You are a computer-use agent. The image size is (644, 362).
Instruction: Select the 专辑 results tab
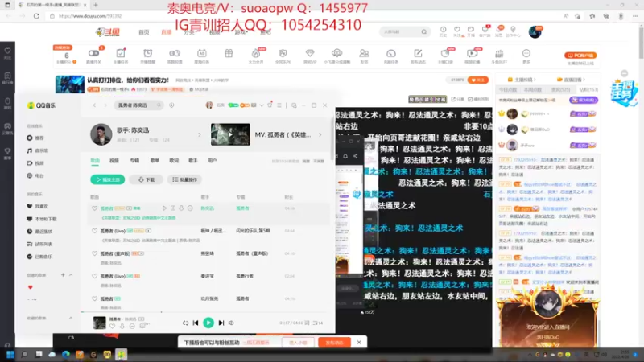click(x=134, y=160)
